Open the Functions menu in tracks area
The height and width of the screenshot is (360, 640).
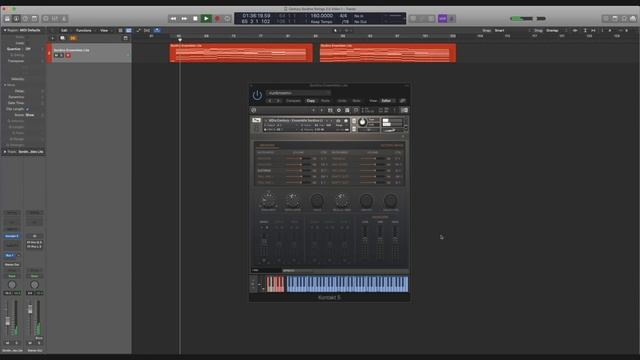click(x=84, y=30)
